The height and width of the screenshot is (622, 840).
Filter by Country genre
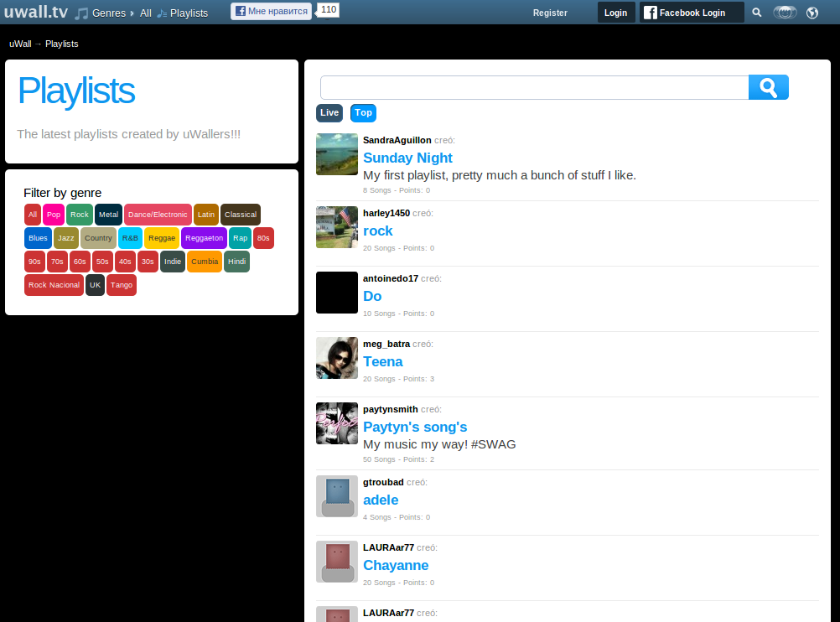point(98,238)
